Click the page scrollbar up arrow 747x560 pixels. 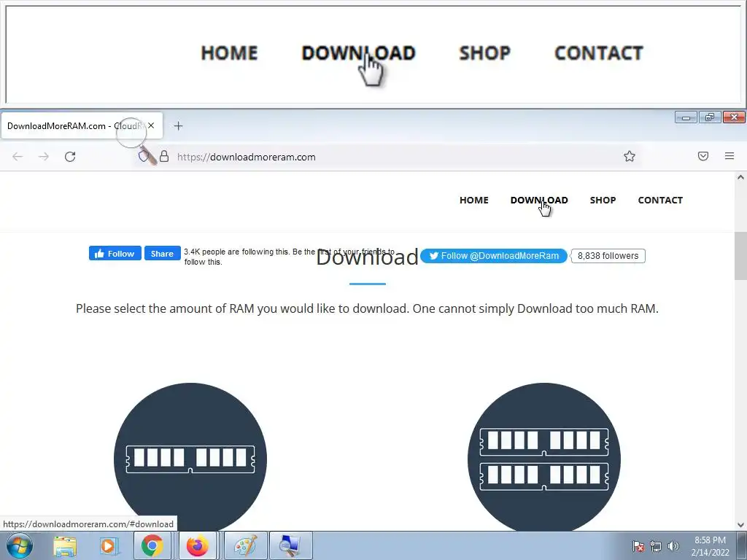[x=740, y=178]
